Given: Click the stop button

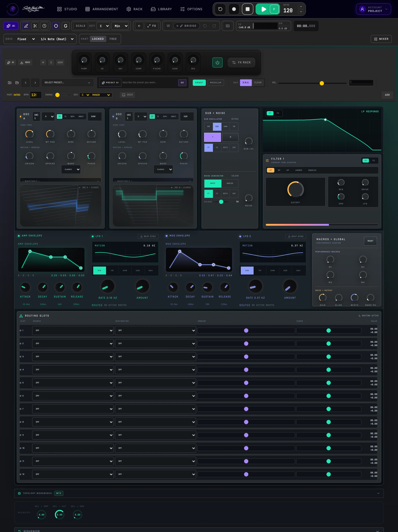Looking at the screenshot, I should [x=248, y=9].
